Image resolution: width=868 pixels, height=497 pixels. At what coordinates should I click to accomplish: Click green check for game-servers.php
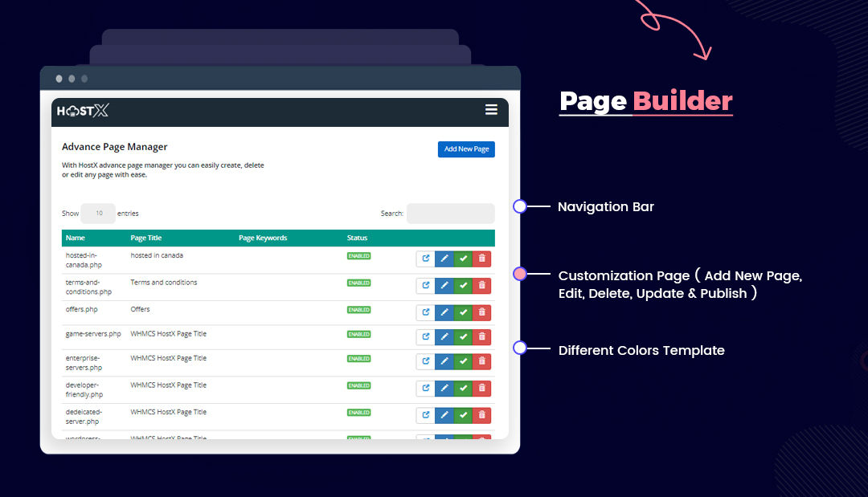coord(463,337)
